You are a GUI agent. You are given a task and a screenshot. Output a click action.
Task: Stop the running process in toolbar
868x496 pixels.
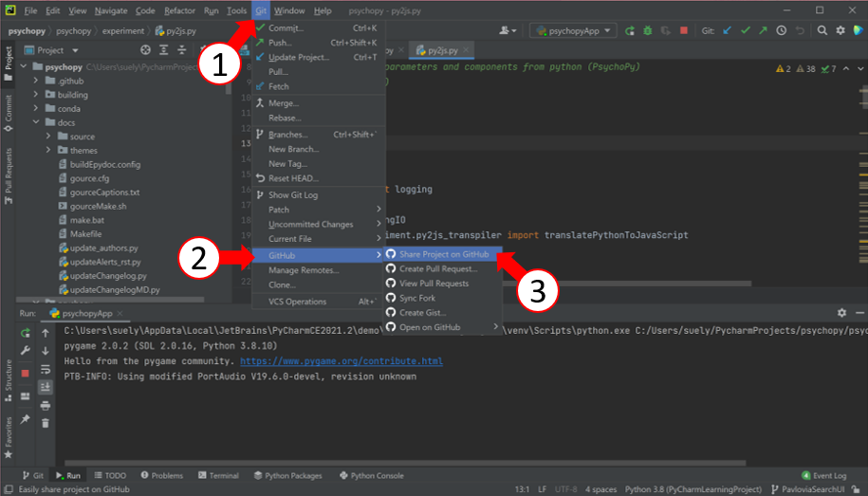684,31
